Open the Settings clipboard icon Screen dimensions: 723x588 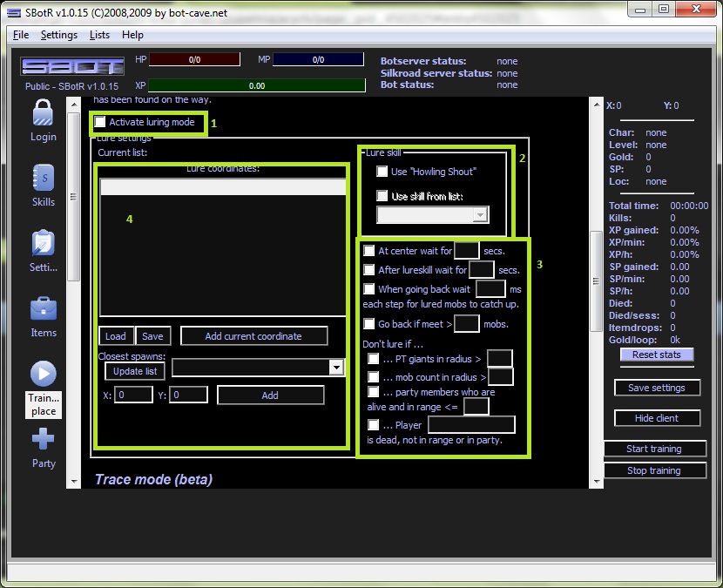[x=43, y=243]
